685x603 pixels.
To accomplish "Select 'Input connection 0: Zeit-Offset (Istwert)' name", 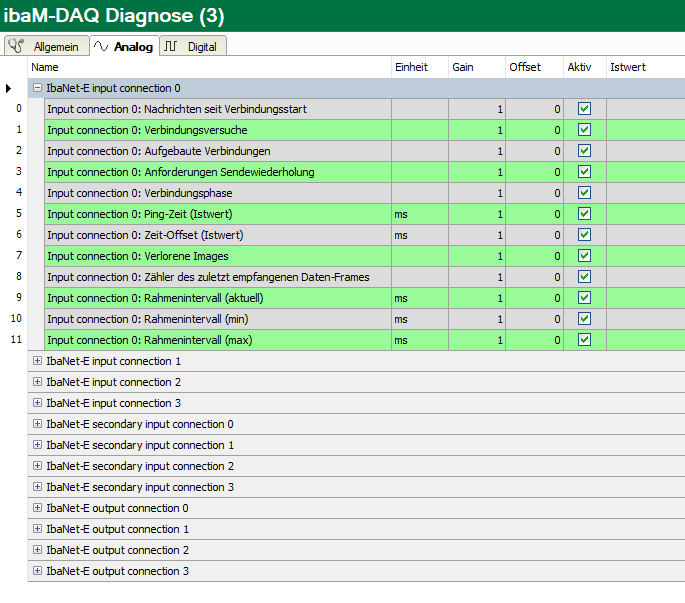I will [218, 235].
